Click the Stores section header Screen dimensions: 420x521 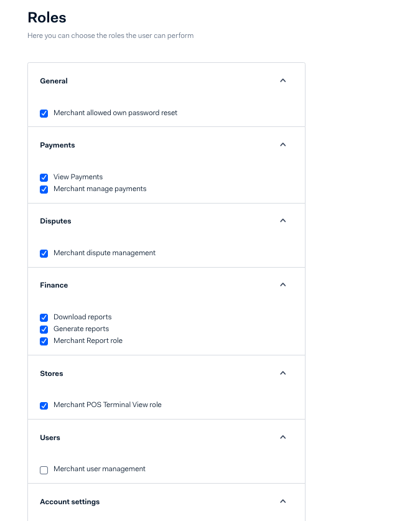[52, 373]
